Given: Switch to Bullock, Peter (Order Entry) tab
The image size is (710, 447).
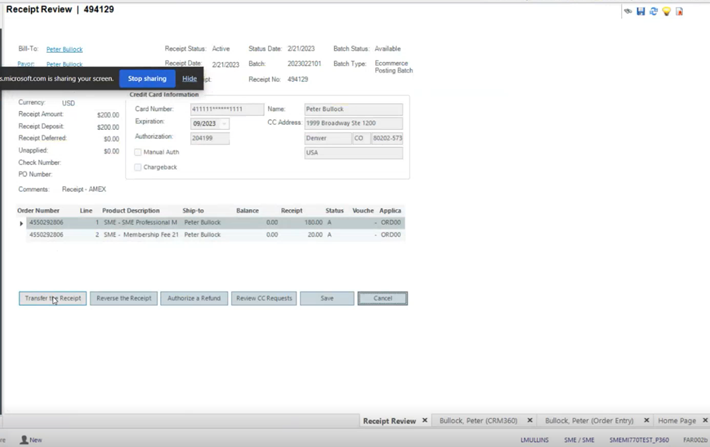Looking at the screenshot, I should [589, 421].
